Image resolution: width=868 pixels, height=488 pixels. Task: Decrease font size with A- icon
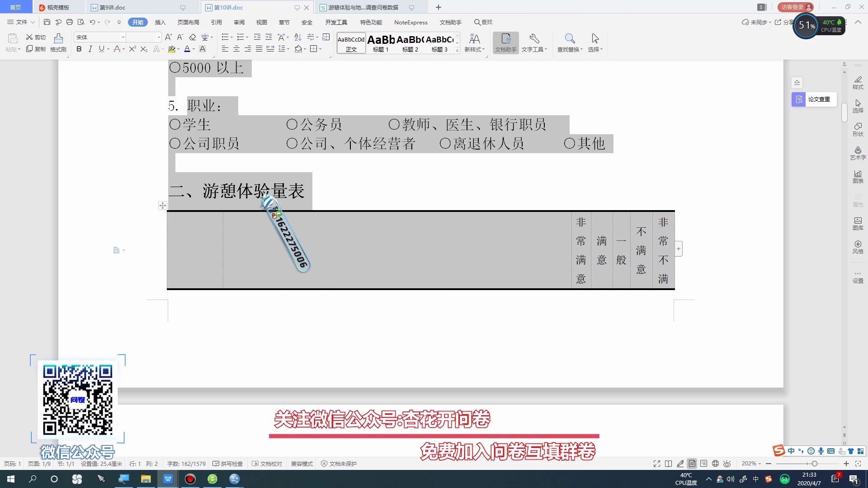(x=180, y=37)
